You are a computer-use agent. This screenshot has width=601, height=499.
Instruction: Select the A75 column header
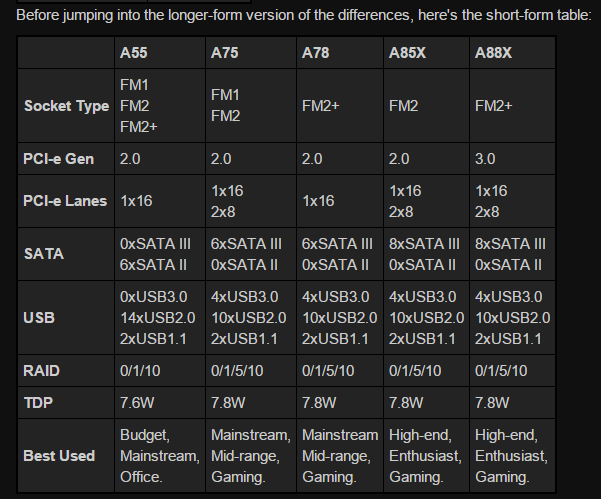251,53
